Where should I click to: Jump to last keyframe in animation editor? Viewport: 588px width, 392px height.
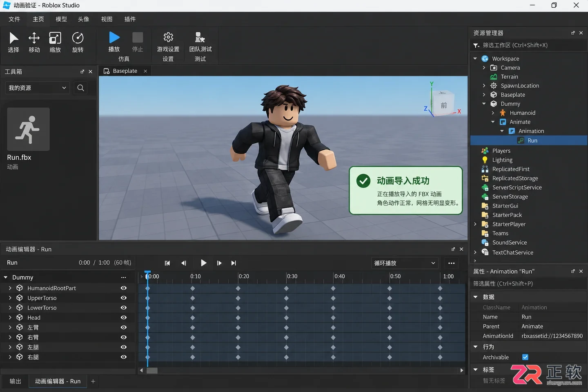(x=234, y=263)
